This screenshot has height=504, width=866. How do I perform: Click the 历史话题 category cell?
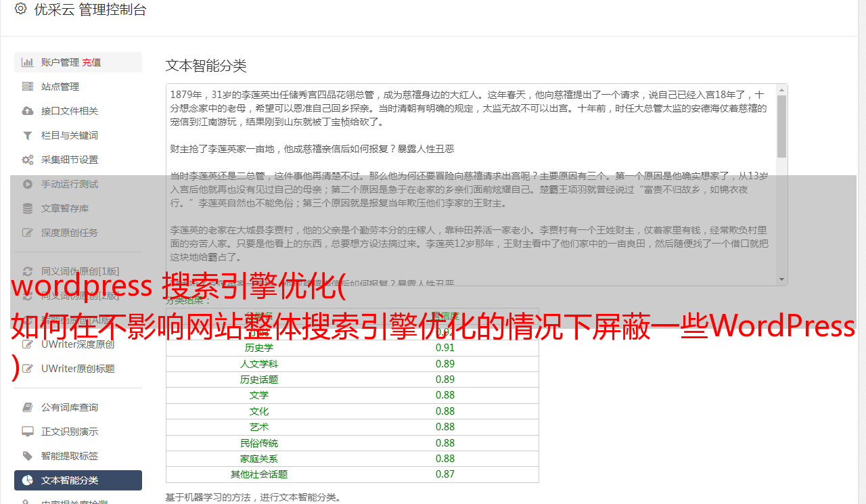point(259,380)
